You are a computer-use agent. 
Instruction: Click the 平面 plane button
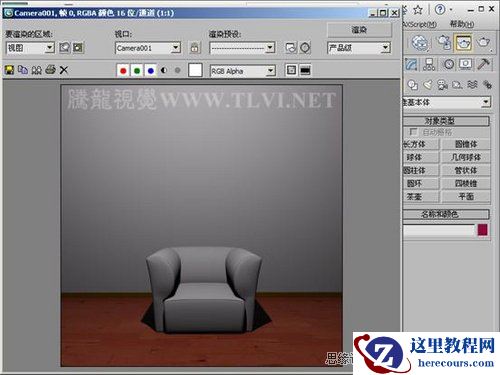click(x=466, y=197)
